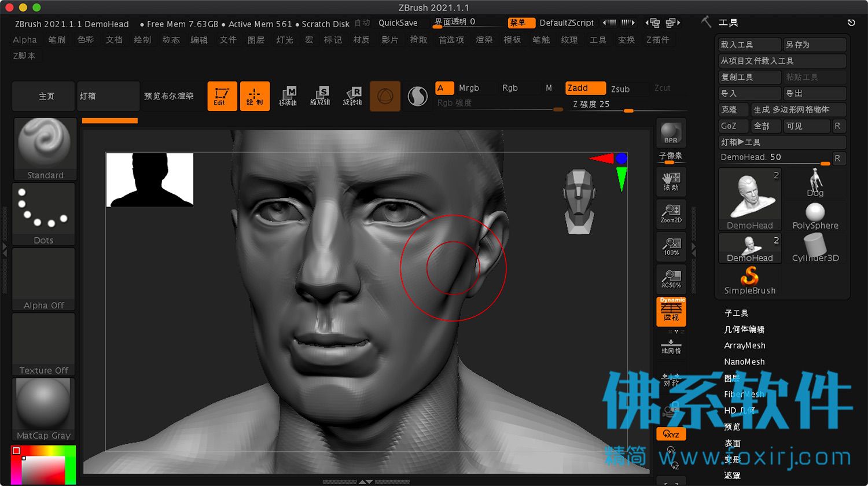Open the Alpha menu
The image size is (868, 486).
tap(25, 39)
